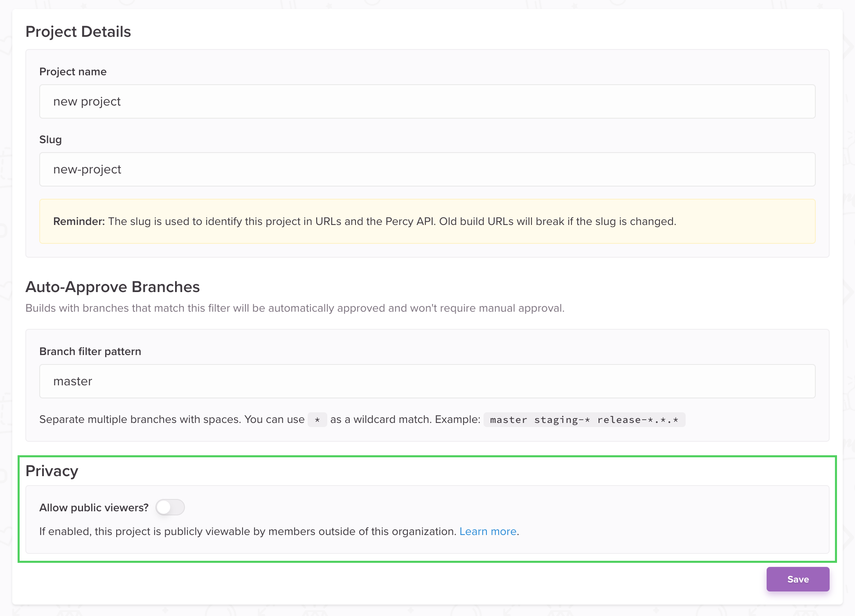This screenshot has width=855, height=616.
Task: Click the Project name label
Action: pyautogui.click(x=73, y=72)
